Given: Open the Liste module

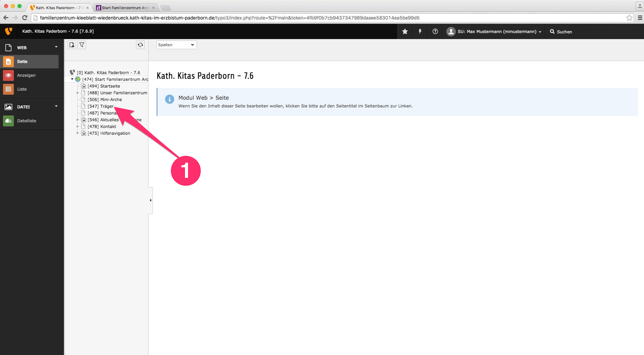Looking at the screenshot, I should click(22, 89).
